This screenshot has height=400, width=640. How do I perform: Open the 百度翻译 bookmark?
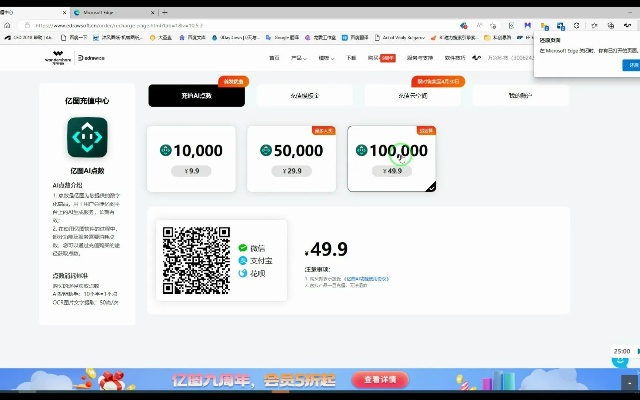[x=355, y=38]
